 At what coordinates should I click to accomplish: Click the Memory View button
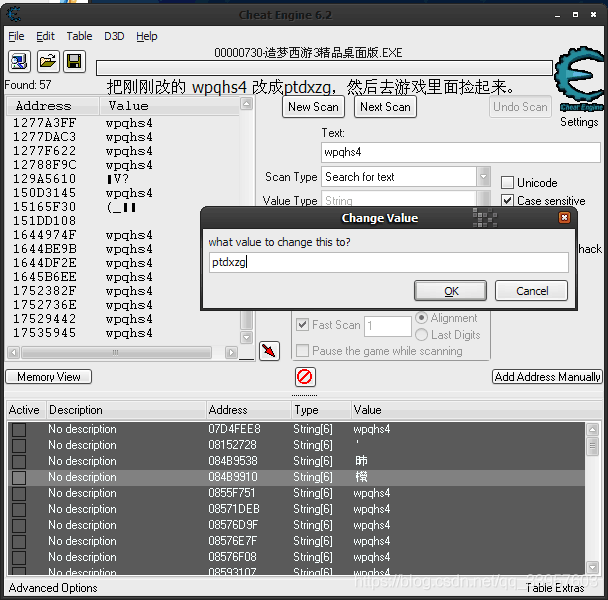[48, 377]
